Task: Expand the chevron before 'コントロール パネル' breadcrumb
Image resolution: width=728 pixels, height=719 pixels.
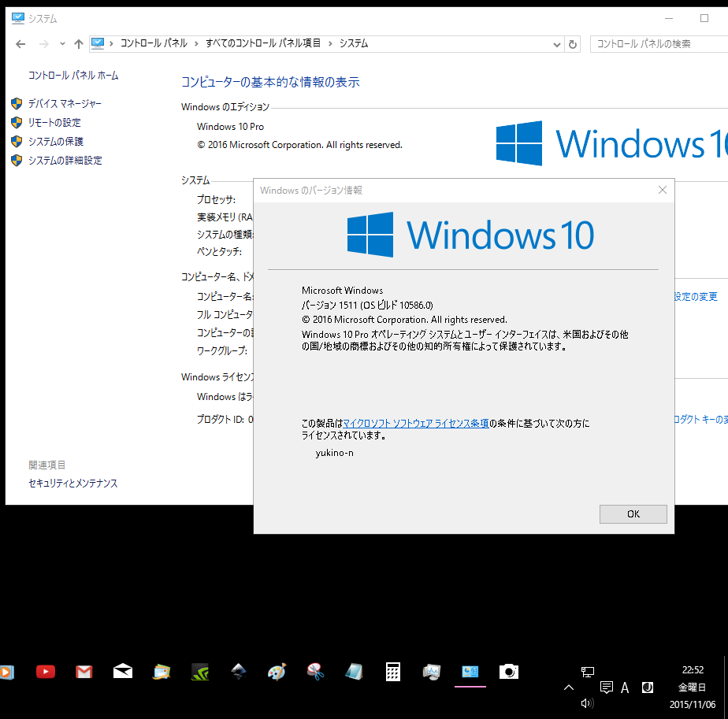Action: point(111,43)
